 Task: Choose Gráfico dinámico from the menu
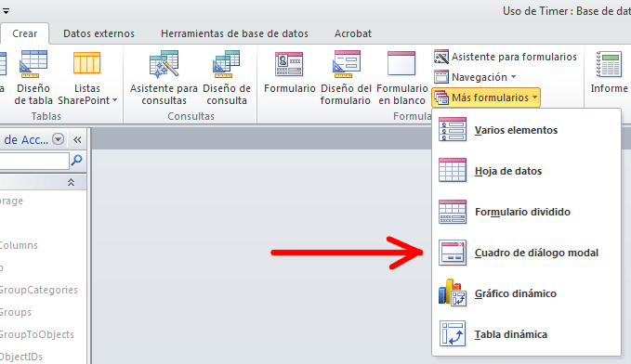pos(526,293)
